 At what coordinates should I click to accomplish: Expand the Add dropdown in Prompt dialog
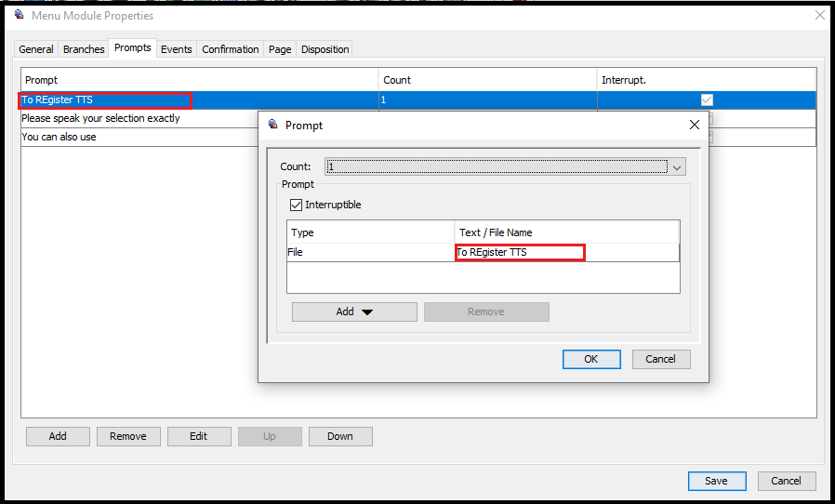coord(354,312)
